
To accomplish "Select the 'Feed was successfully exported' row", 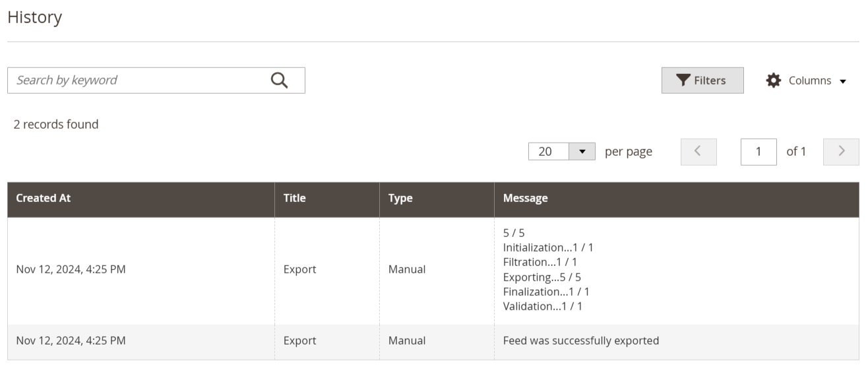I will coord(433,341).
